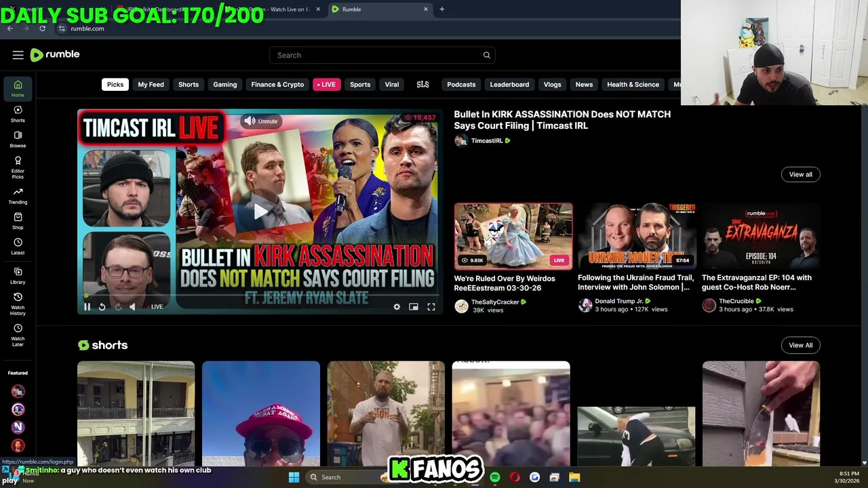The height and width of the screenshot is (488, 868).
Task: Open the featured channel avatar with the letter N
Action: 18,427
